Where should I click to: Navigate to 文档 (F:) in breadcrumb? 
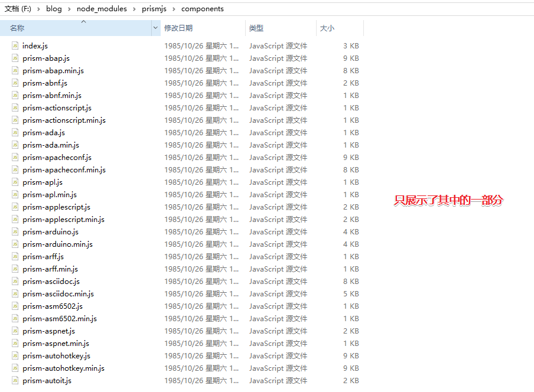click(18, 9)
